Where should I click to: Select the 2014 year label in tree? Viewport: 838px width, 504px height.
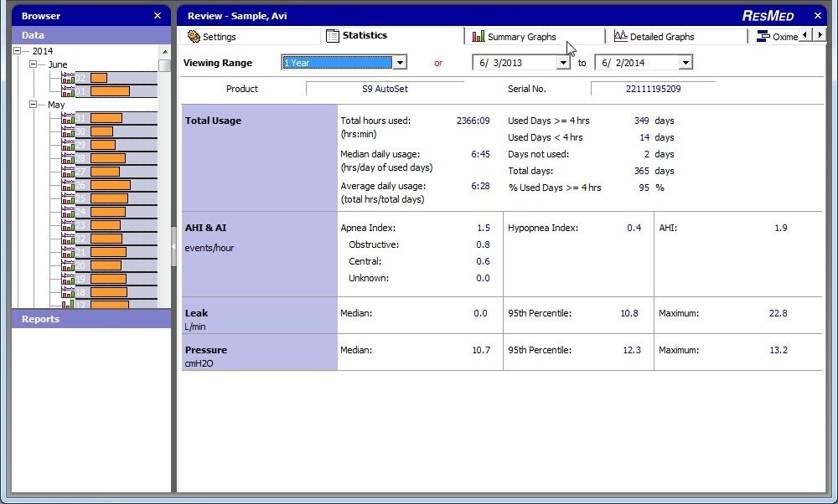coord(43,51)
